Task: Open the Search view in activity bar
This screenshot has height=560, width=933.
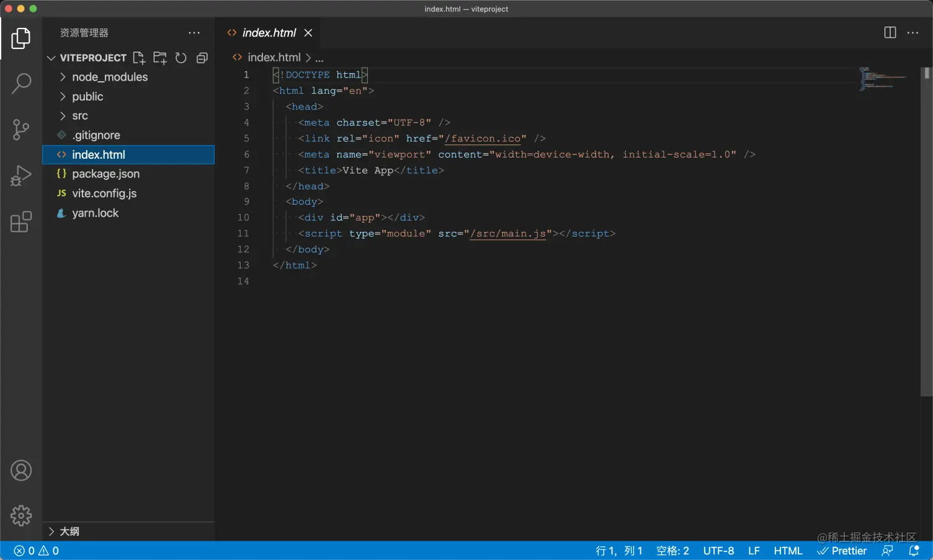Action: pyautogui.click(x=20, y=83)
